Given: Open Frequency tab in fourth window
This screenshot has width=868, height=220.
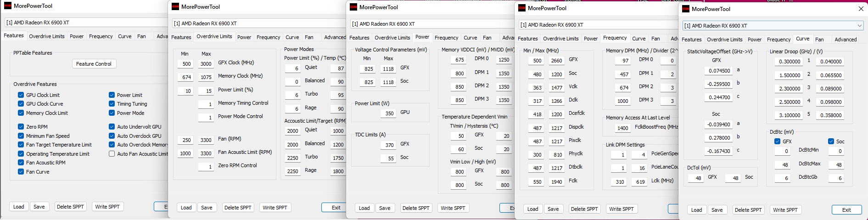Looking at the screenshot, I should click(615, 38).
